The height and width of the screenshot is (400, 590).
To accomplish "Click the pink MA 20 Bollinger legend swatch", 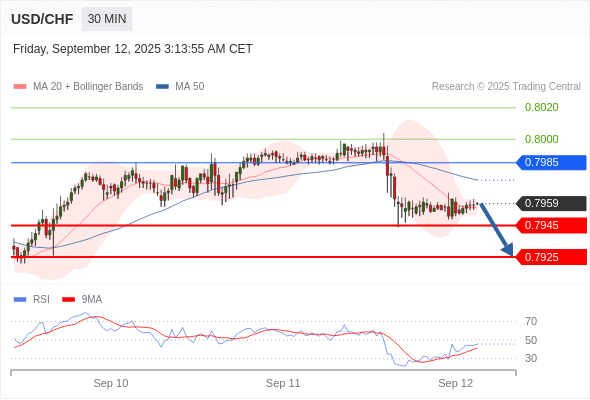I will click(x=20, y=87).
